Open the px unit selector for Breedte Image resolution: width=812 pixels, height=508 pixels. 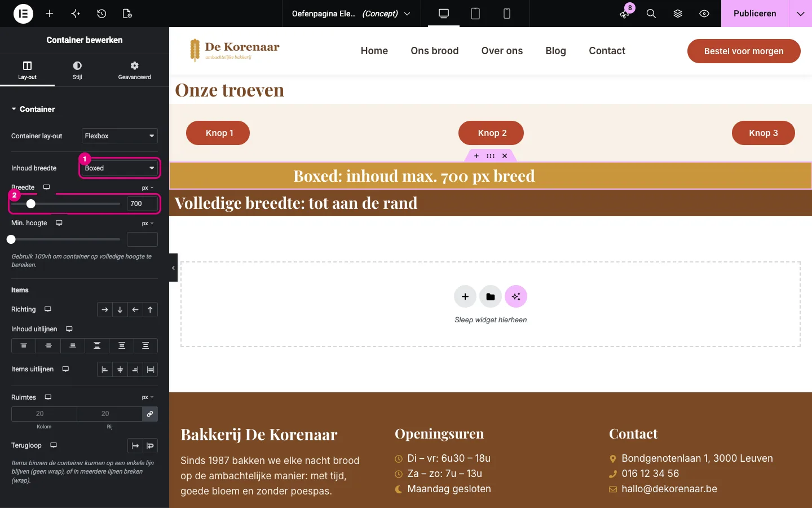148,188
